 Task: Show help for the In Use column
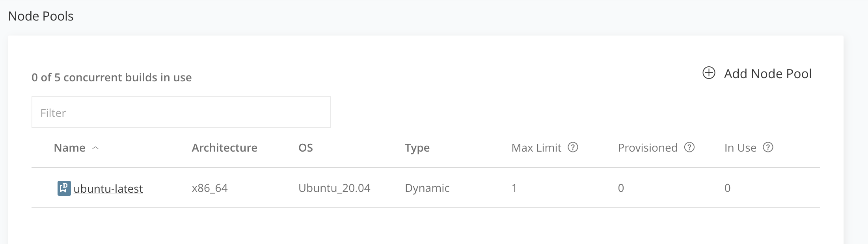(768, 147)
